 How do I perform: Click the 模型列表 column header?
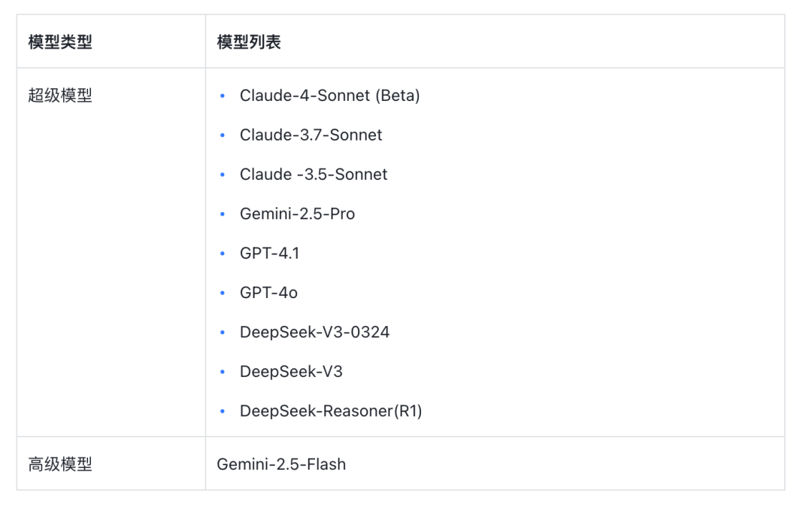point(249,42)
